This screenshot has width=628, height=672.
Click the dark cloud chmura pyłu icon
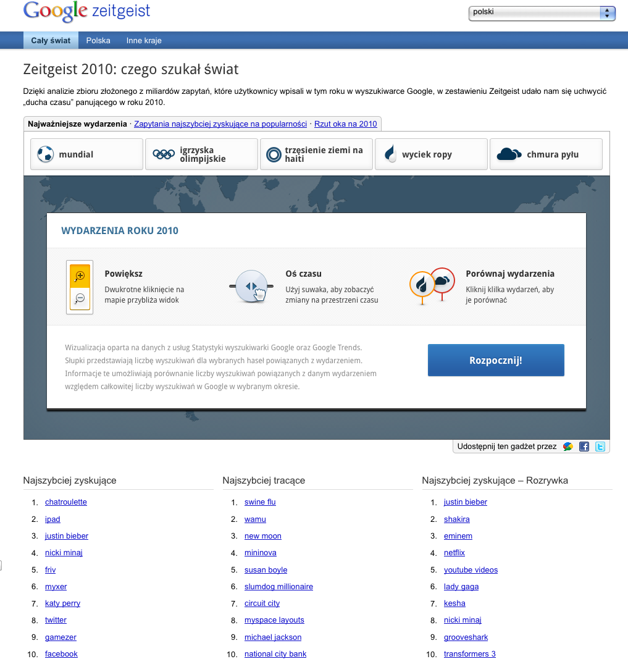pos(509,154)
